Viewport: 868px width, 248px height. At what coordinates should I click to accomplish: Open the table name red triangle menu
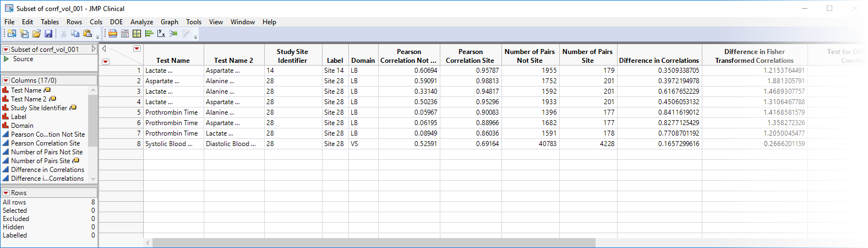pos(6,50)
